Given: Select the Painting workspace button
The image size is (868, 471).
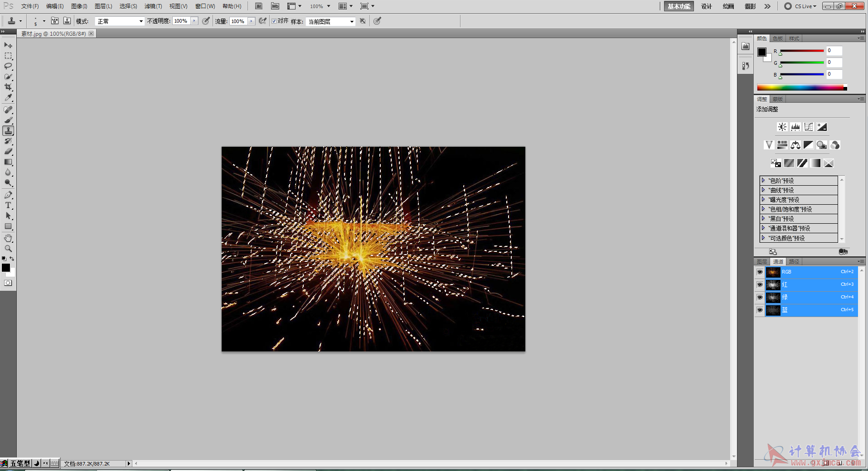Looking at the screenshot, I should (728, 6).
